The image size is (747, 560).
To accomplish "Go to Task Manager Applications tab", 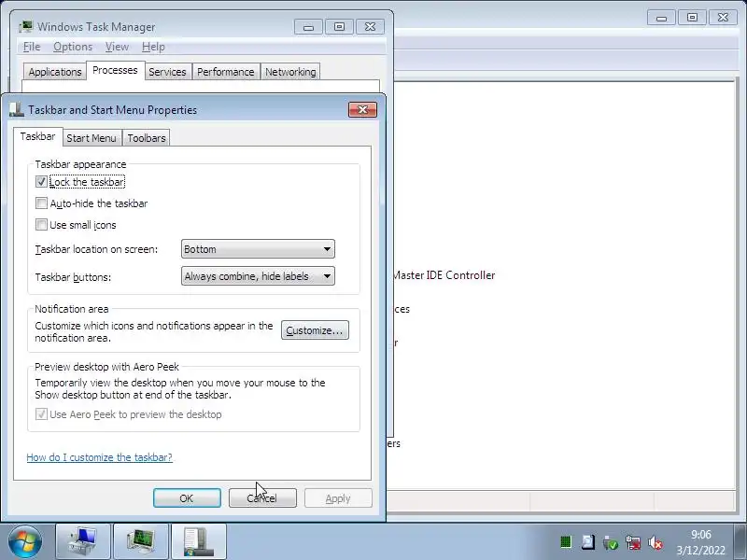I will pos(55,72).
